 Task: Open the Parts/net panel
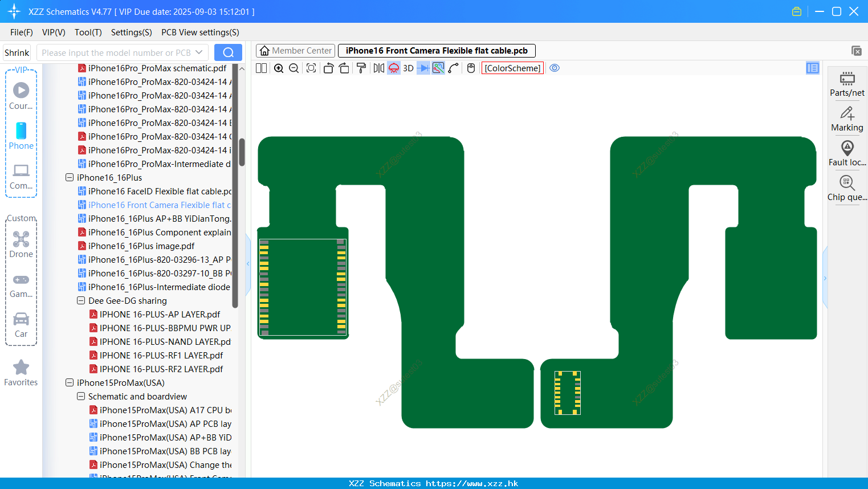[847, 84]
